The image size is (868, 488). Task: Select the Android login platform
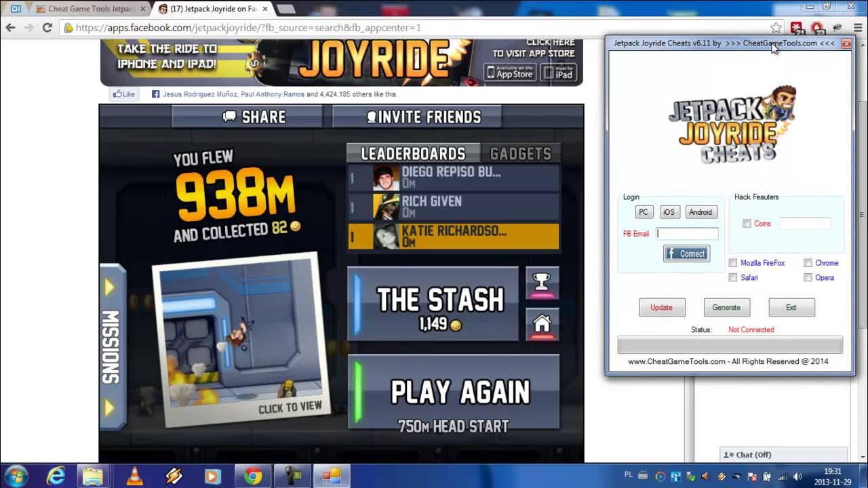(701, 212)
